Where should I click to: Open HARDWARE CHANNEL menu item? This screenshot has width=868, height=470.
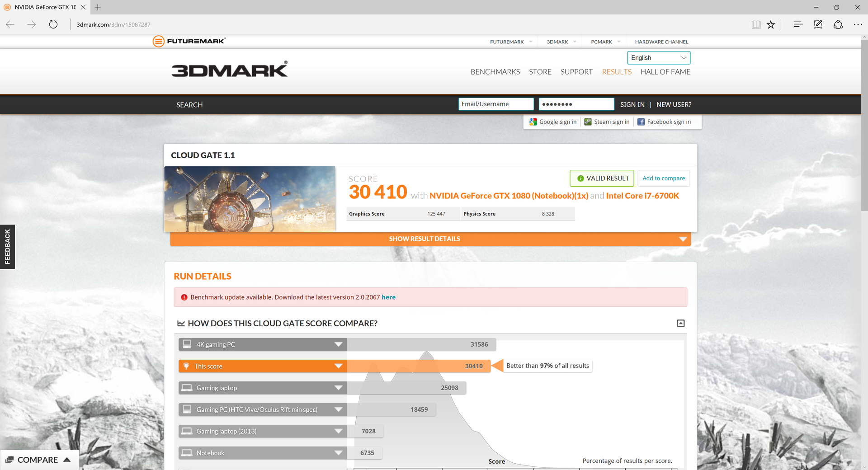661,42
